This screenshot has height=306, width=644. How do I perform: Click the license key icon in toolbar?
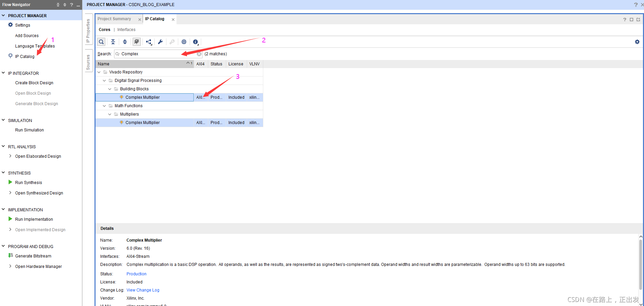point(172,41)
